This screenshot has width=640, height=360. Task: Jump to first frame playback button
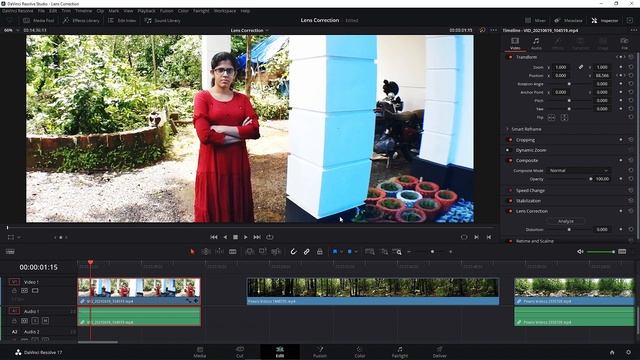tap(213, 237)
